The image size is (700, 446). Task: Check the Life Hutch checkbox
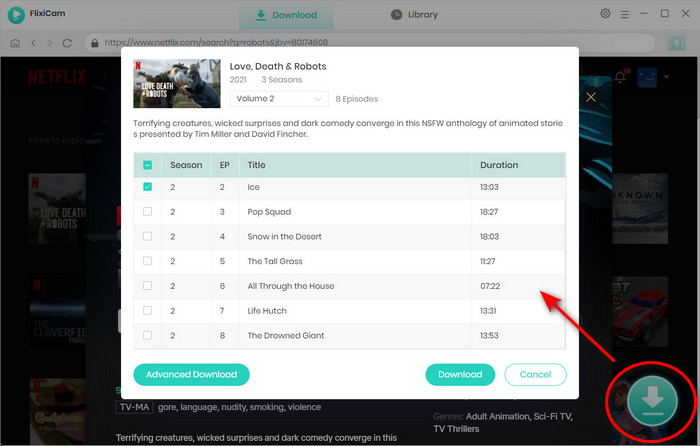click(147, 310)
